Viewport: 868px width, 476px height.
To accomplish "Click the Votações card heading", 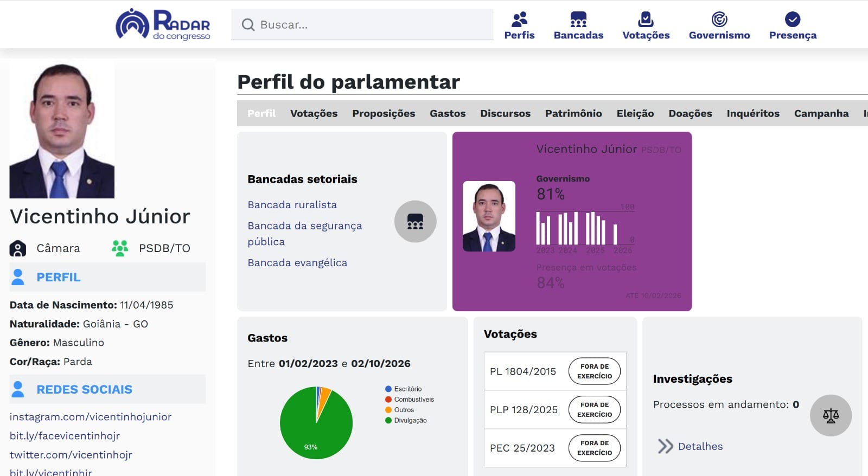I will (510, 334).
